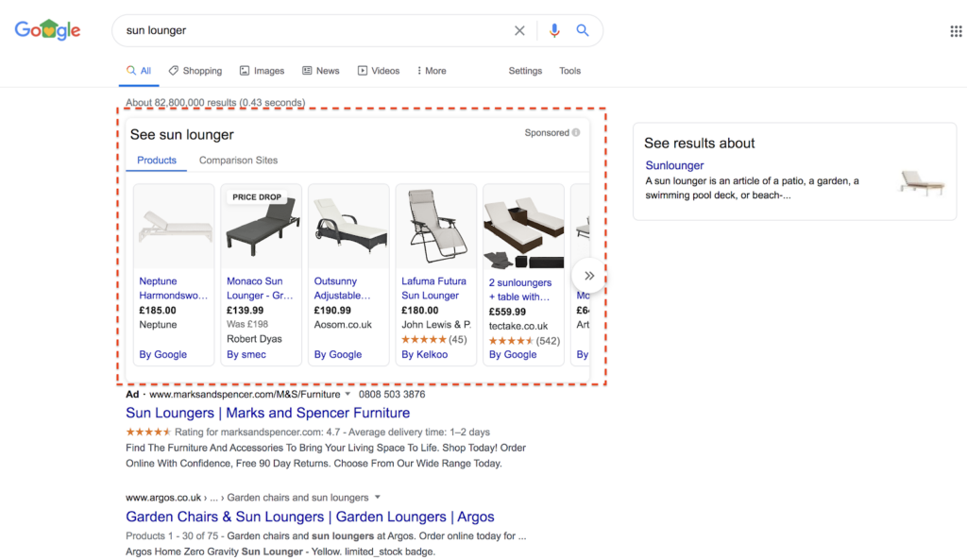Select the Monaco Sun Lounger product image
Image resolution: width=967 pixels, height=560 pixels.
click(x=262, y=228)
